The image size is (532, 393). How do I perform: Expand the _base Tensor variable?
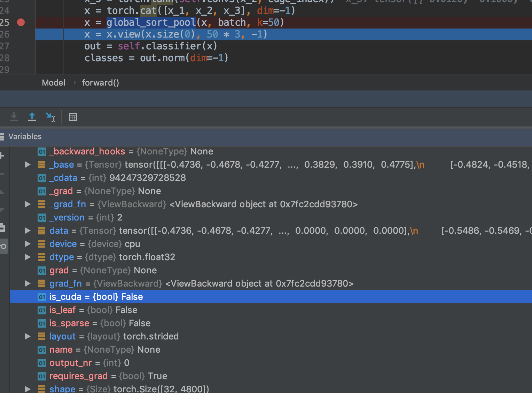pyautogui.click(x=28, y=165)
